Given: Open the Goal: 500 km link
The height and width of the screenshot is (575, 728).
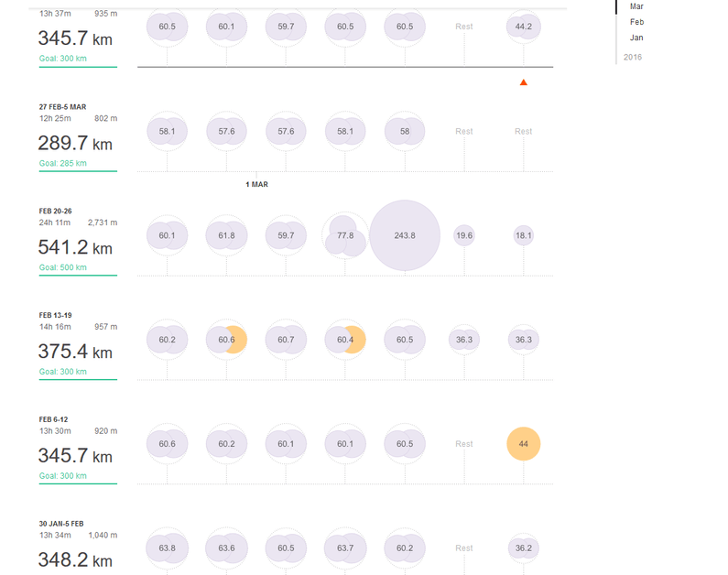Looking at the screenshot, I should 62,267.
